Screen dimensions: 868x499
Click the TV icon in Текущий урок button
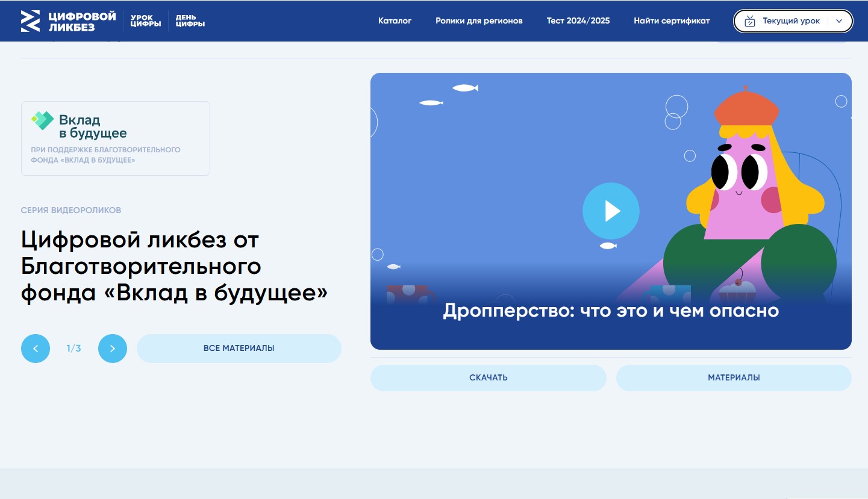(750, 21)
